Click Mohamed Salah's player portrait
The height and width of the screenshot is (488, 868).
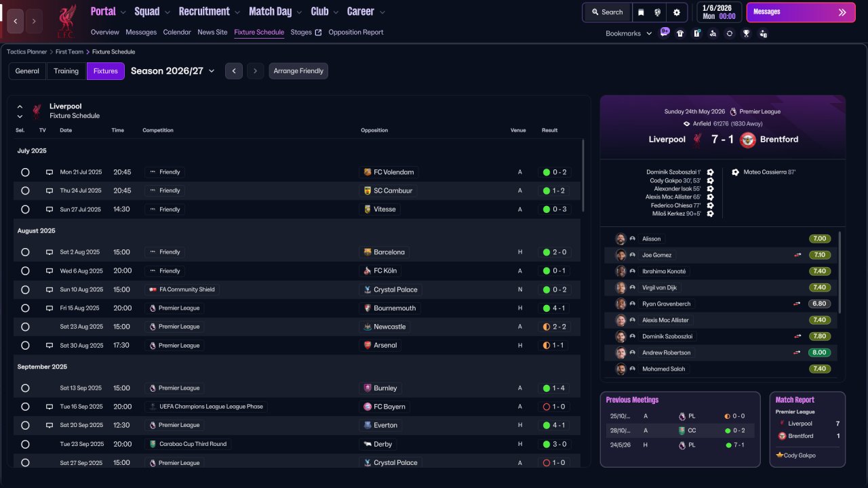pyautogui.click(x=620, y=369)
